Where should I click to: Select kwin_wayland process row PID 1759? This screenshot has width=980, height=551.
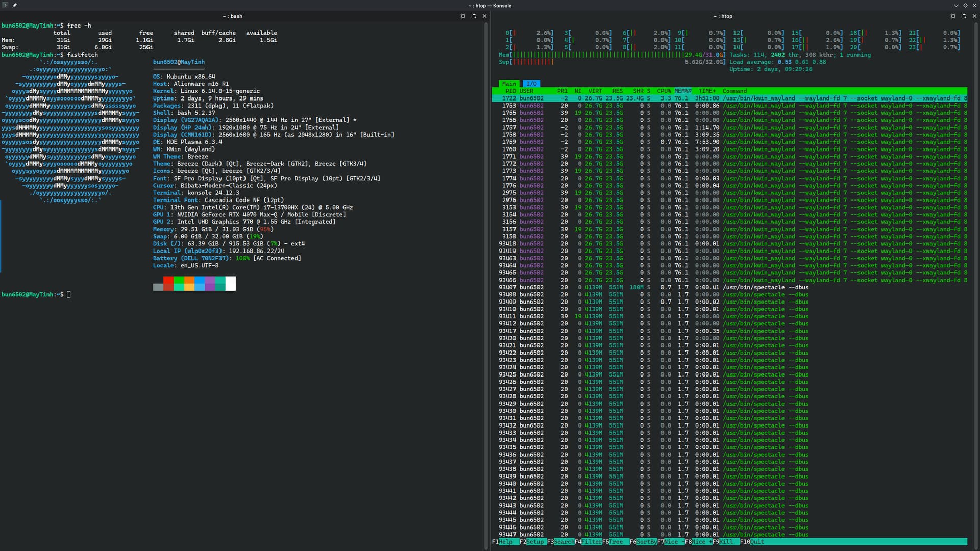point(729,142)
